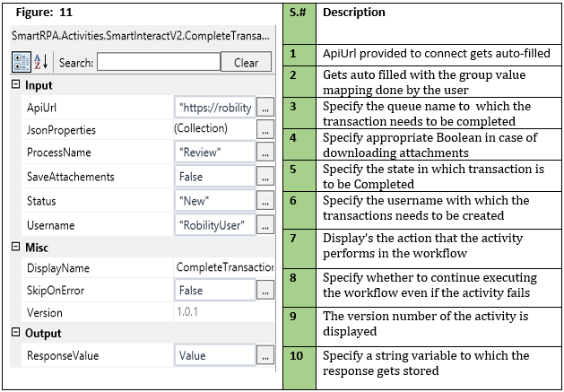Sort properties alphabetically with A-Z icon

[43, 63]
